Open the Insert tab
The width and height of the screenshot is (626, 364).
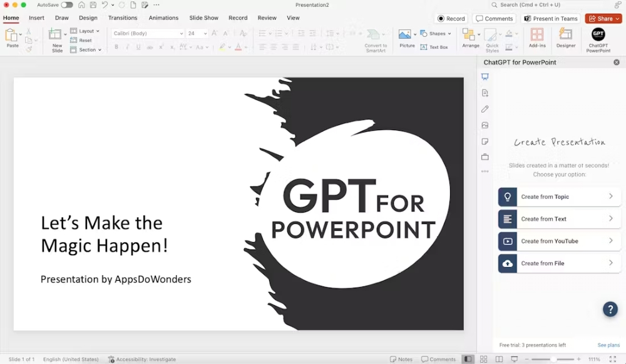click(36, 18)
